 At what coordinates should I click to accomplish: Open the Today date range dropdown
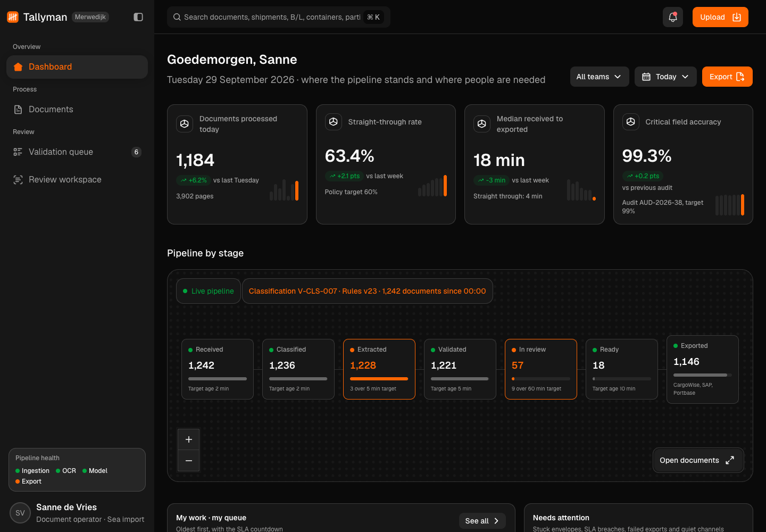pos(665,77)
